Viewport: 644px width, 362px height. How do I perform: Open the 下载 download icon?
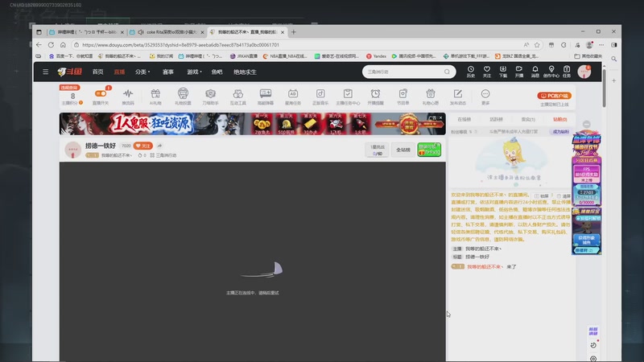pos(502,72)
